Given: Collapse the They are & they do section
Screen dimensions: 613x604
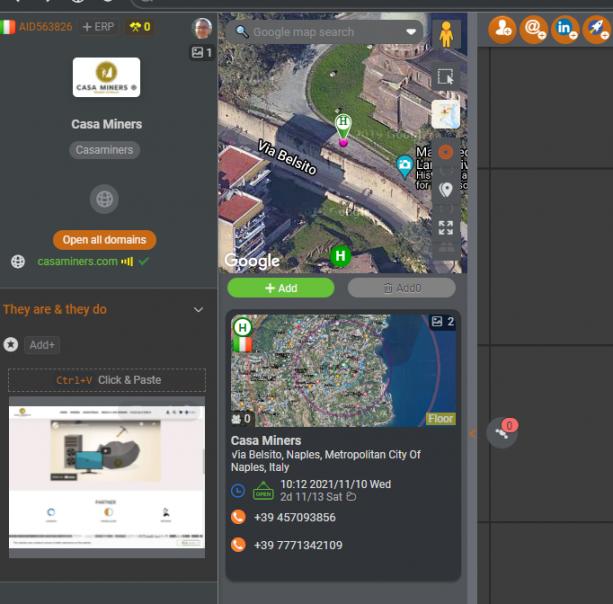Looking at the screenshot, I should tap(198, 310).
